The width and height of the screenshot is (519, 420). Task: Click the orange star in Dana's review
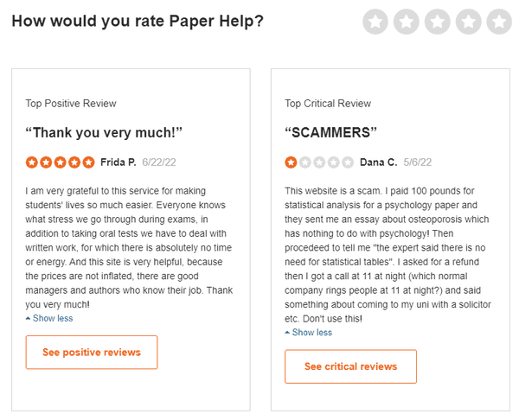pos(291,162)
